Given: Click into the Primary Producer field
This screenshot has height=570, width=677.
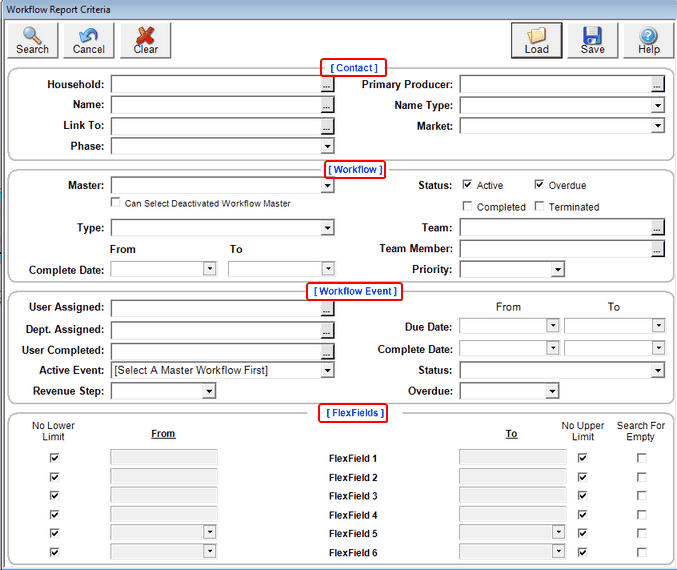Looking at the screenshot, I should pos(556,85).
